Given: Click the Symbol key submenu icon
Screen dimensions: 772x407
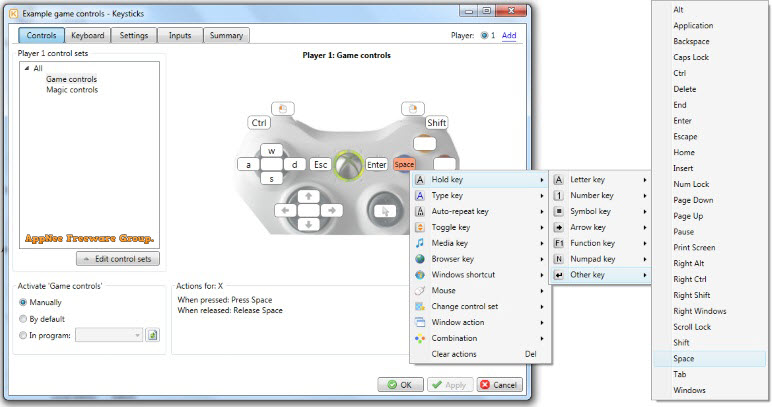Looking at the screenshot, I should [x=558, y=211].
